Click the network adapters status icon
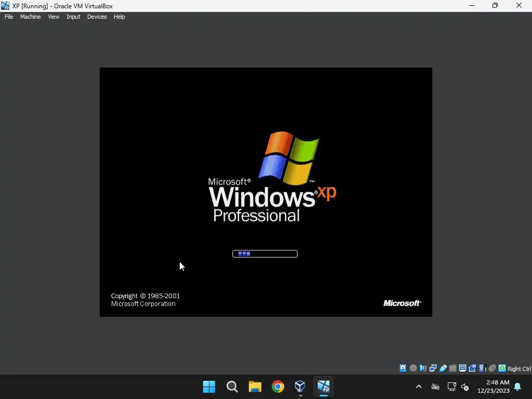The image size is (532, 399). [433, 368]
